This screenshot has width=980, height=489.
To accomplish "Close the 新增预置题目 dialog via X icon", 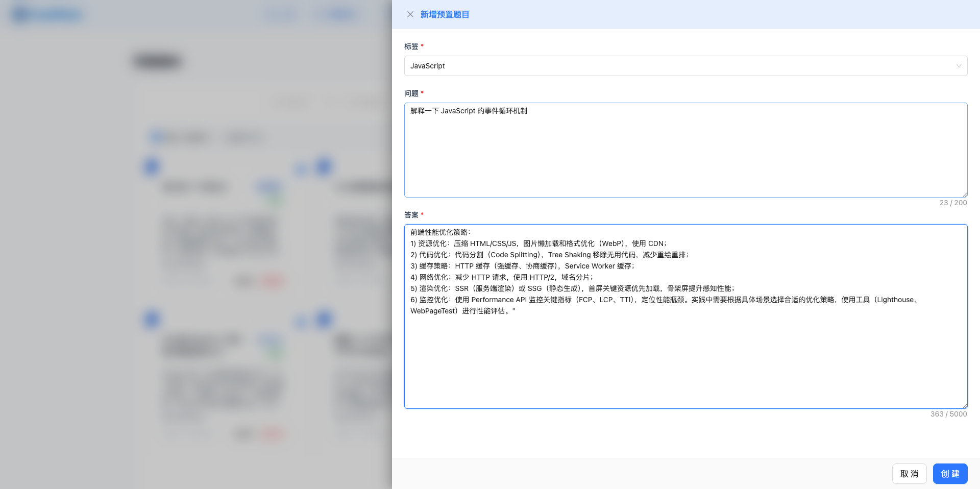I will point(410,14).
